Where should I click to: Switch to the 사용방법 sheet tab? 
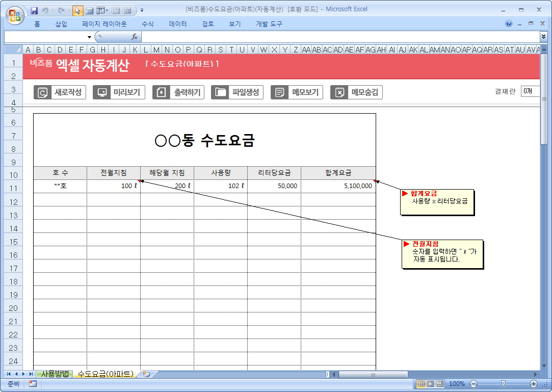tap(55, 374)
